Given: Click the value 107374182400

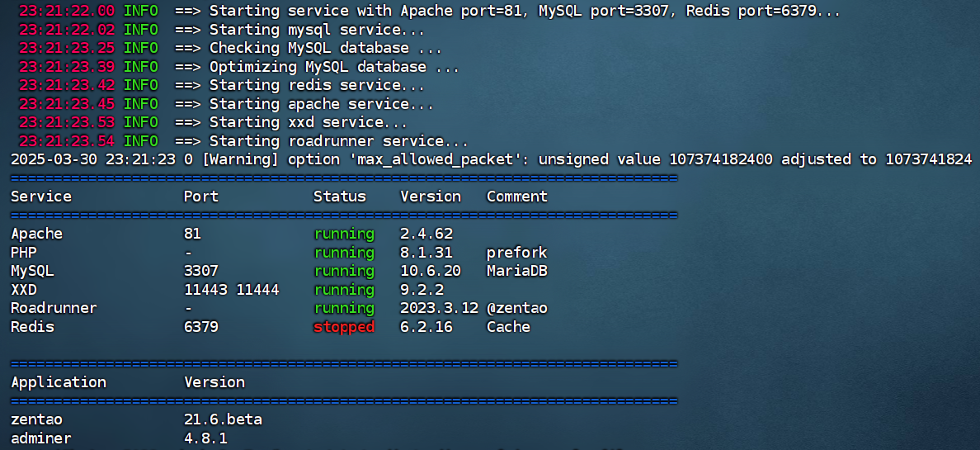Looking at the screenshot, I should [x=721, y=159].
